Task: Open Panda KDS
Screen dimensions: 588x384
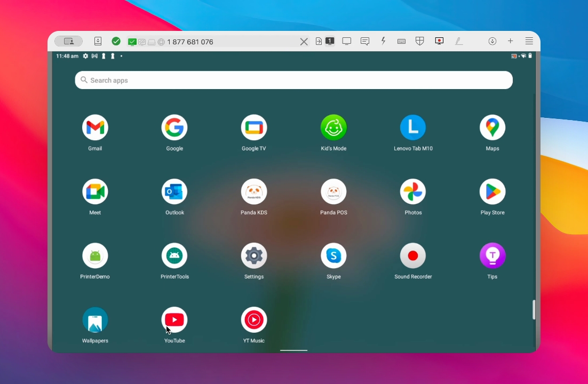Action: click(254, 191)
